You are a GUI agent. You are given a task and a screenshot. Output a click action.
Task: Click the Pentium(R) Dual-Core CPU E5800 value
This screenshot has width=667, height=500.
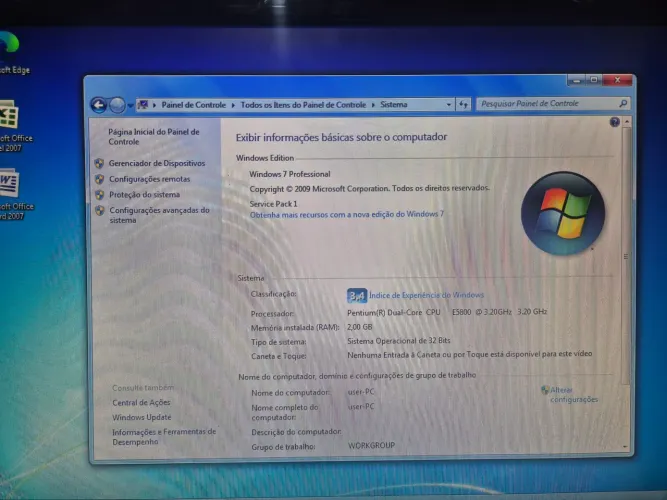[447, 312]
